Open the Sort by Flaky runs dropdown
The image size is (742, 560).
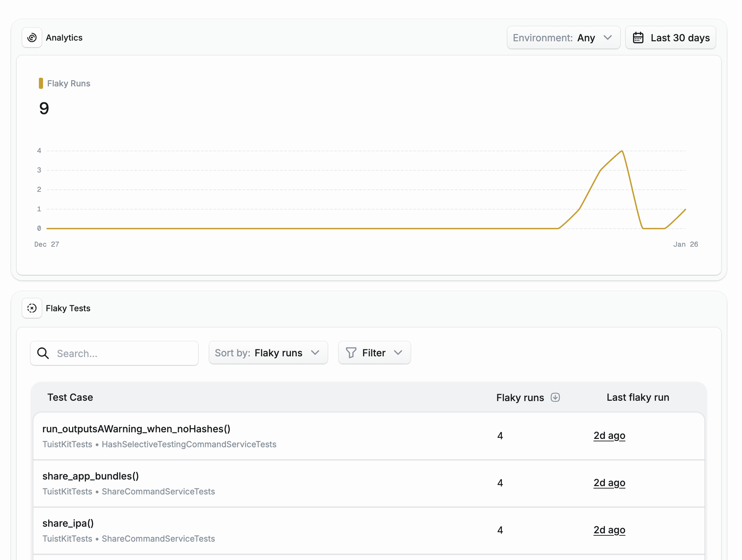point(268,353)
